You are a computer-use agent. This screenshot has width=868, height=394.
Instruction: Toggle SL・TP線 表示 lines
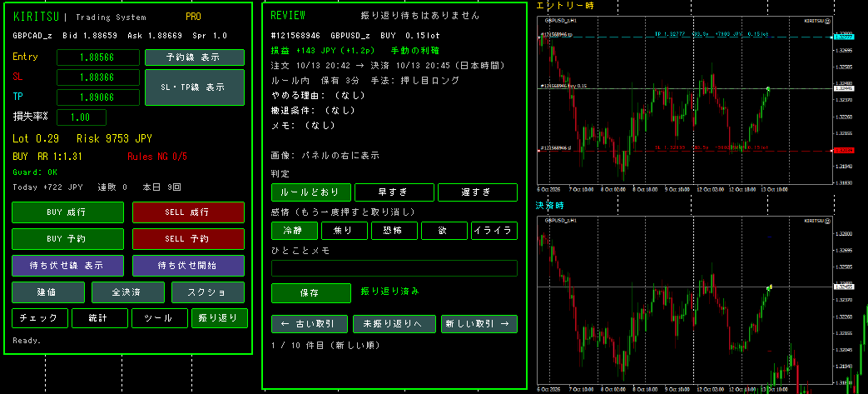tap(194, 87)
